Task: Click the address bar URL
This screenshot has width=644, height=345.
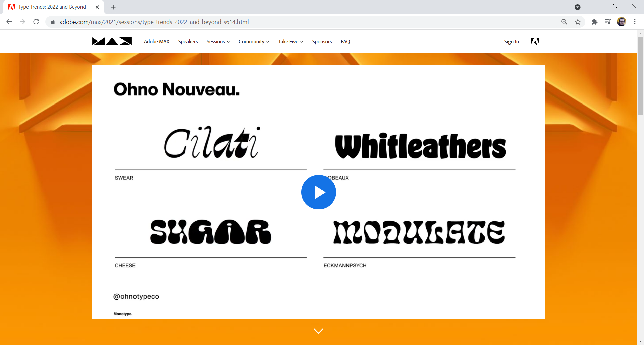Action: click(154, 22)
